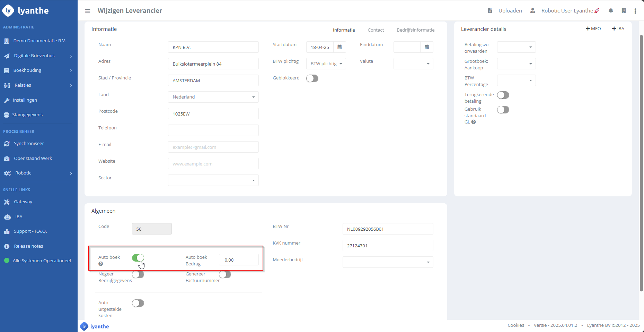
Task: Enable the Geblokkeerd toggle
Action: (312, 78)
